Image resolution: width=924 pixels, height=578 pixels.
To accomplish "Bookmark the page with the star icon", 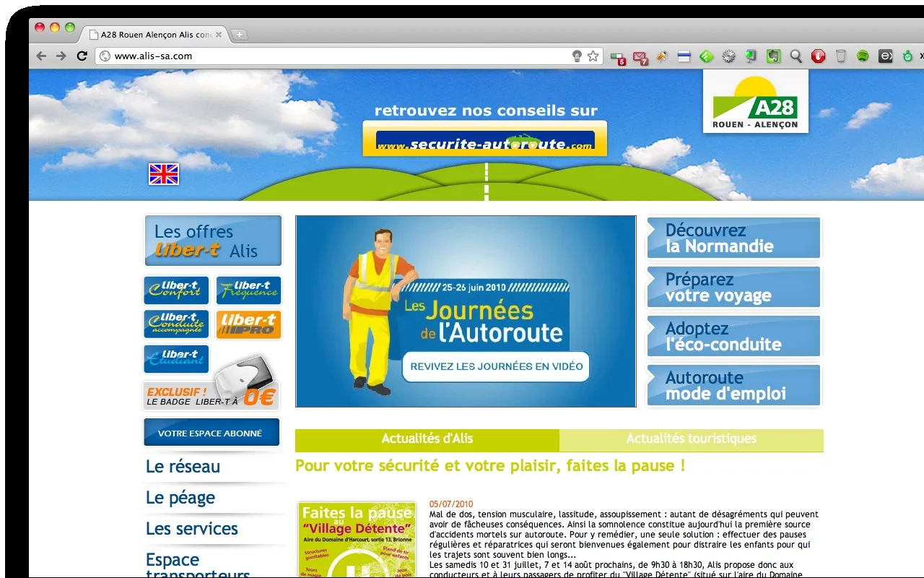I will coord(593,56).
